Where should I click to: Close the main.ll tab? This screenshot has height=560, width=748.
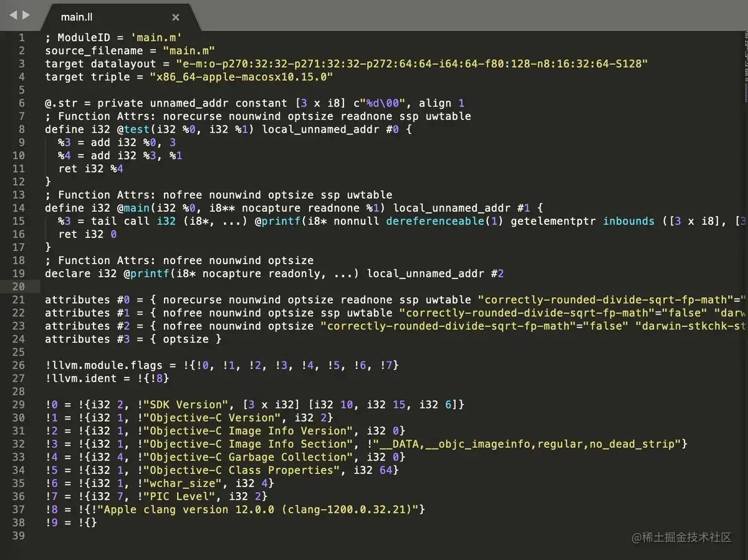coord(176,17)
